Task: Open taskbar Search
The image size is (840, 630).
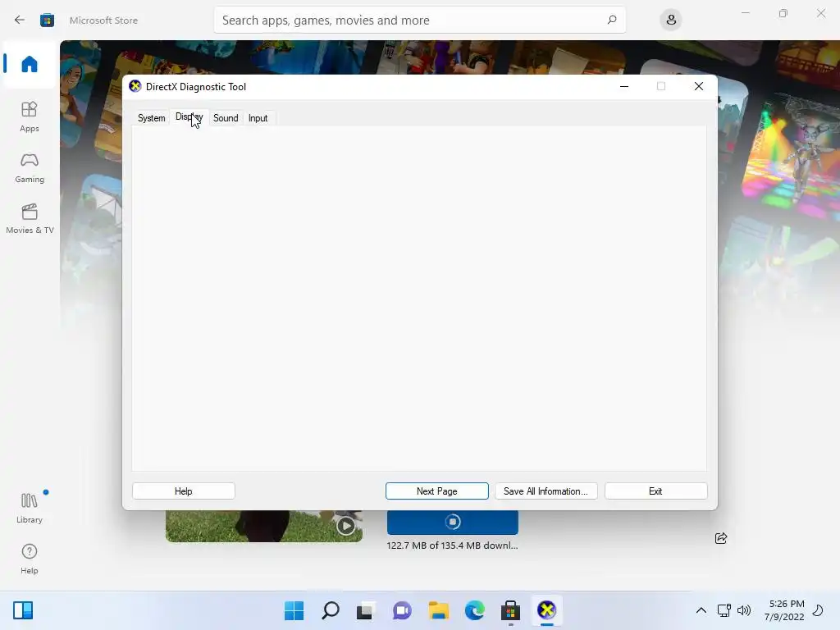Action: point(330,610)
